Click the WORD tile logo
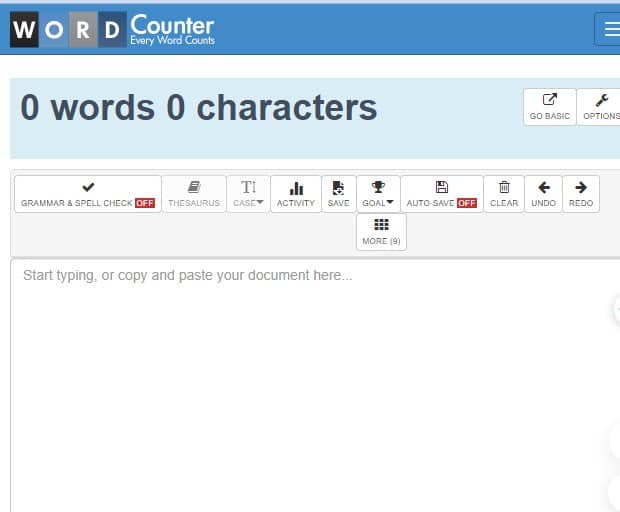The image size is (620, 512). (68, 29)
